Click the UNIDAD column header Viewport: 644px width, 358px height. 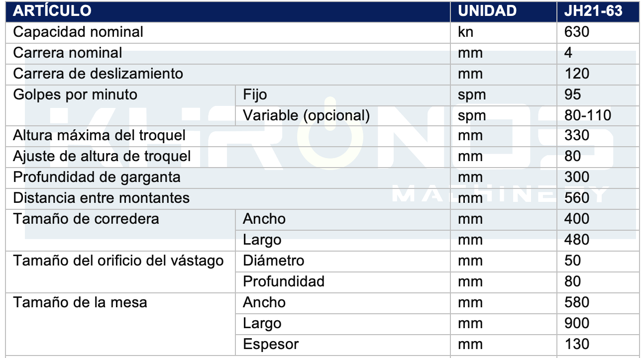click(x=487, y=11)
